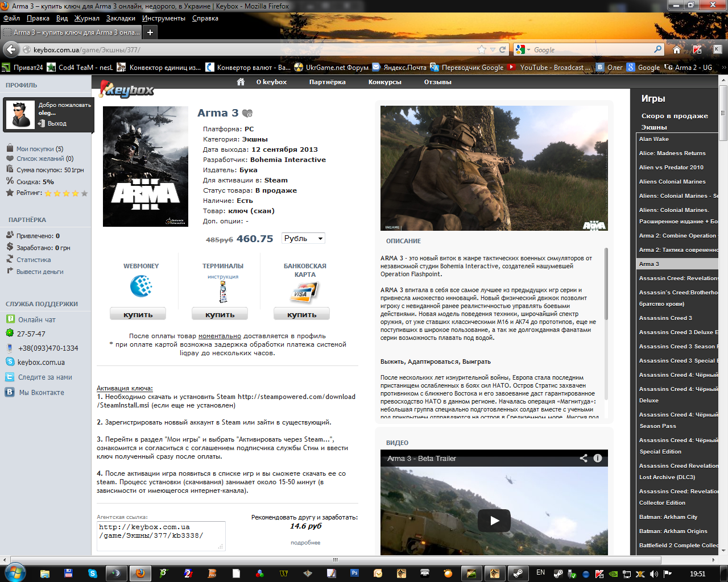Click the page vertical scrollbar
The image size is (728, 582).
723,114
